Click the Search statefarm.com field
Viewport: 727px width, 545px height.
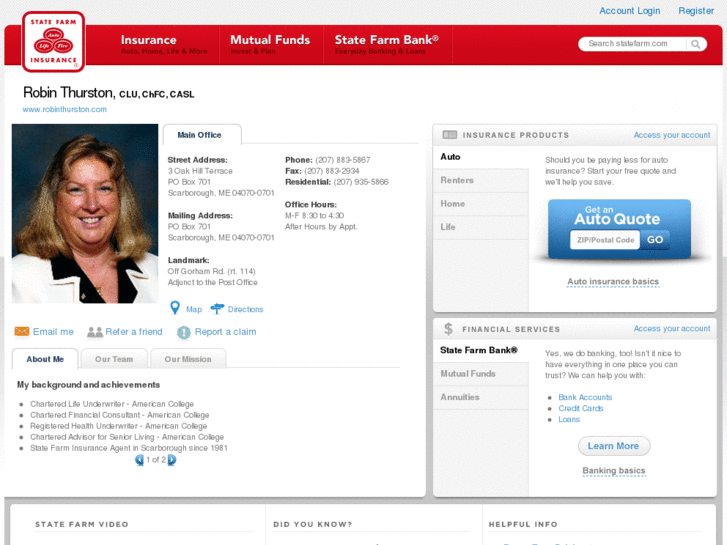click(632, 44)
